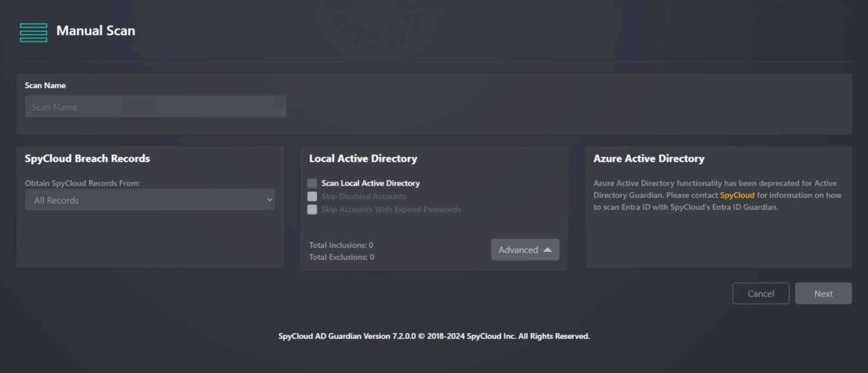Click the Total Exclusions: 0 text
The image size is (868, 373).
coord(342,257)
